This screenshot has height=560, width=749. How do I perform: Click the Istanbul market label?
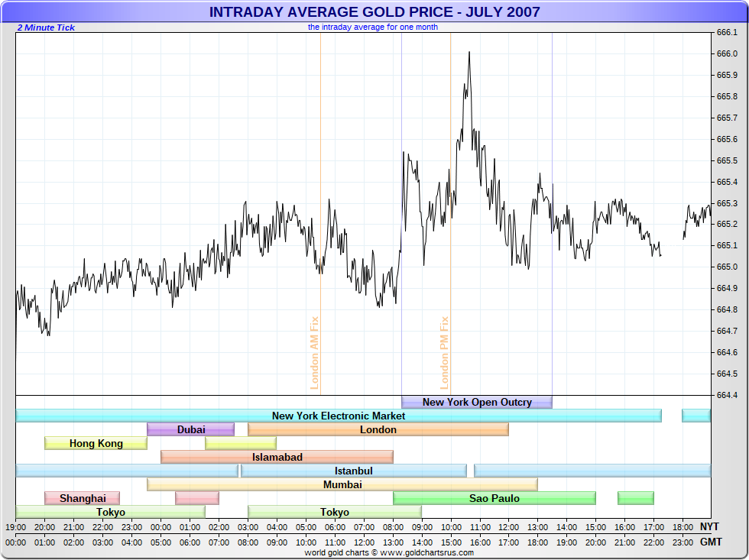(x=353, y=471)
